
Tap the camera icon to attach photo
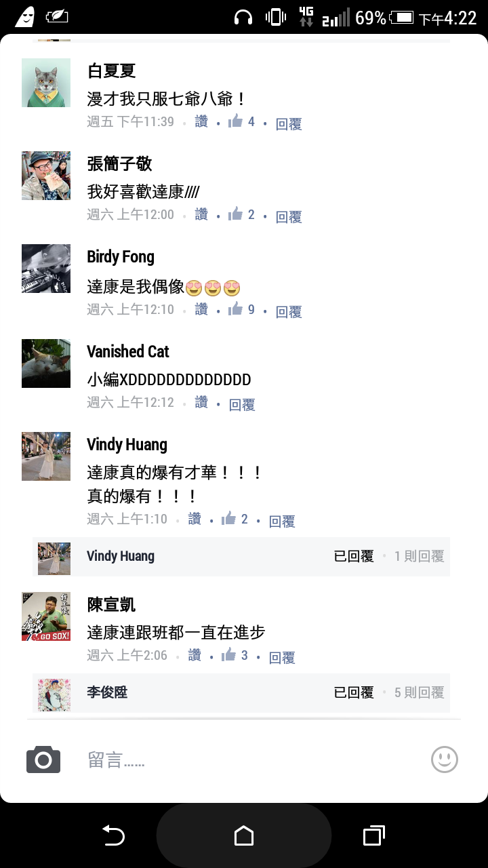(x=43, y=759)
